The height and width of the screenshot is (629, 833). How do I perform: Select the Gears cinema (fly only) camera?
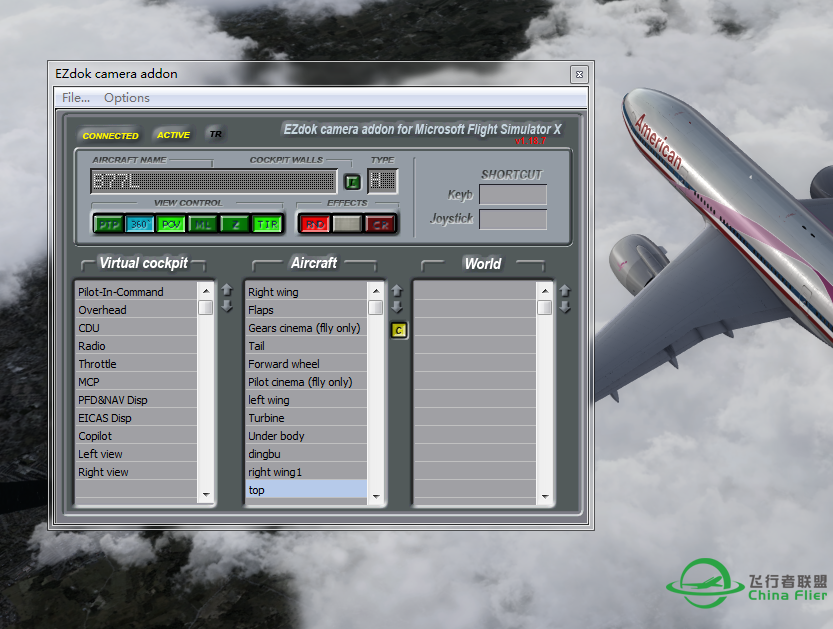(305, 328)
